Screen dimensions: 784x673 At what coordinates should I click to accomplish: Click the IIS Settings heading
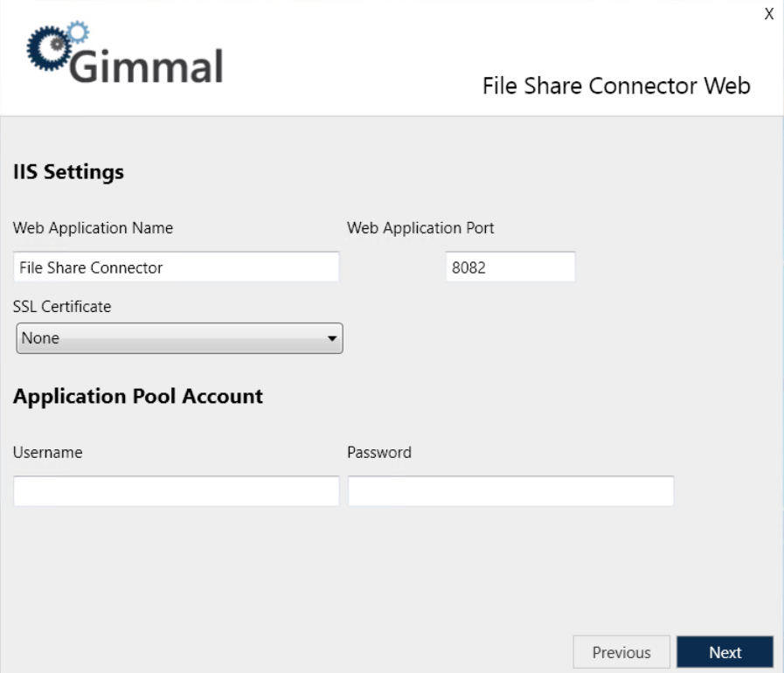pos(68,172)
